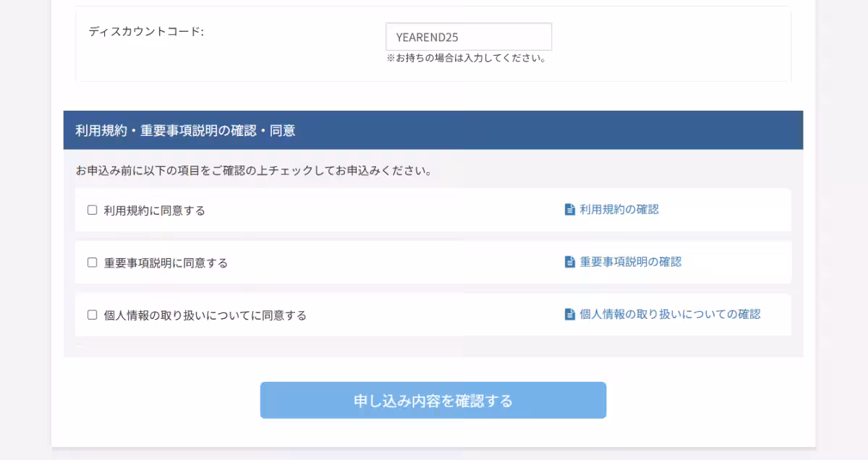The image size is (868, 460).
Task: Tick the 個人情報の取り扱いについてに同意する checkbox
Action: click(92, 315)
